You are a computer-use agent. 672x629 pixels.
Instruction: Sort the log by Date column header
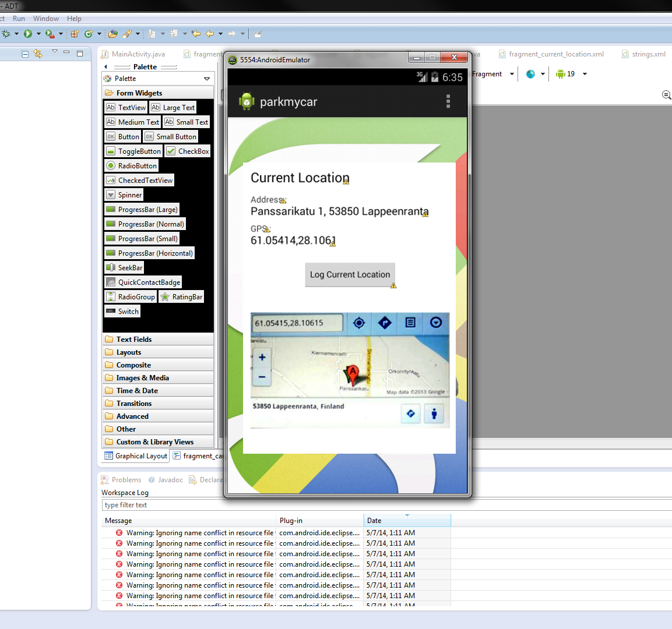click(407, 520)
